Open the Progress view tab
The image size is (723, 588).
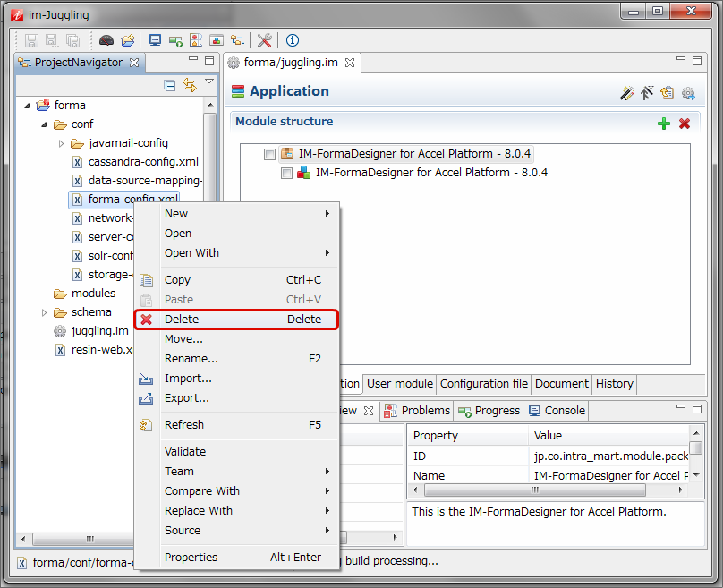[489, 411]
